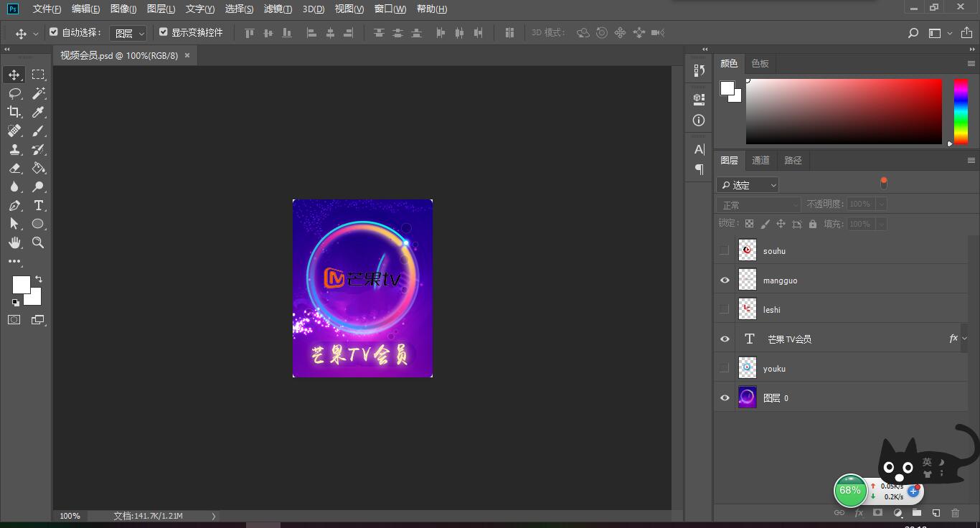This screenshot has width=980, height=528.
Task: Select the Eyedropper tool
Action: [x=39, y=112]
